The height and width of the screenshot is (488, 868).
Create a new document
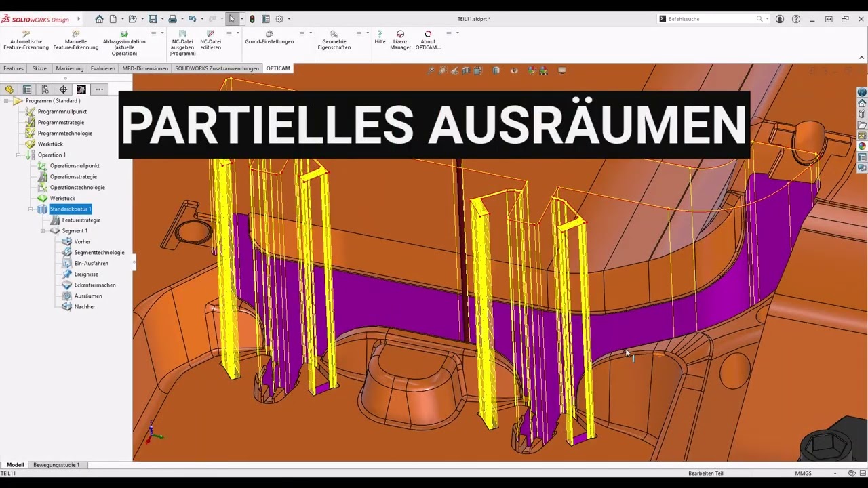click(x=113, y=19)
